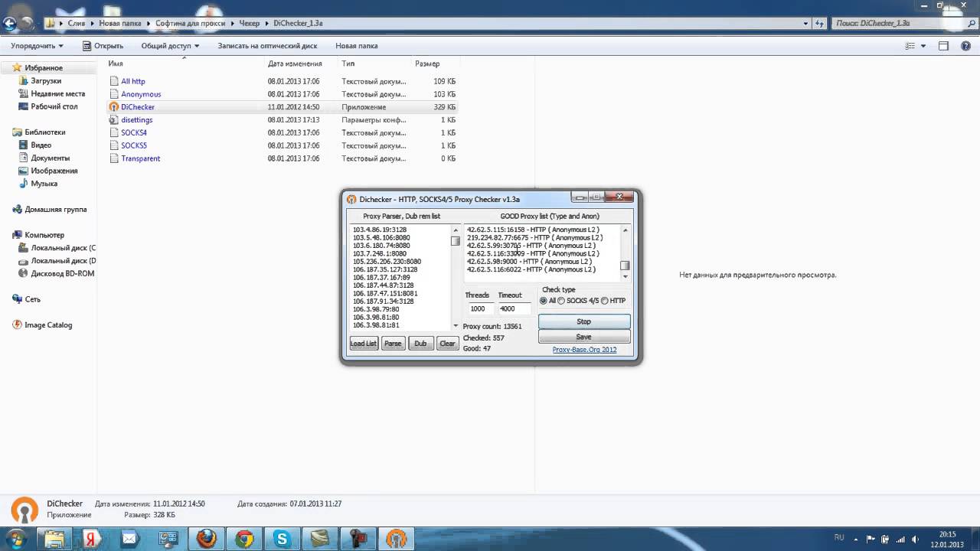
Task: Switch to Firefox in the taskbar
Action: tap(207, 539)
